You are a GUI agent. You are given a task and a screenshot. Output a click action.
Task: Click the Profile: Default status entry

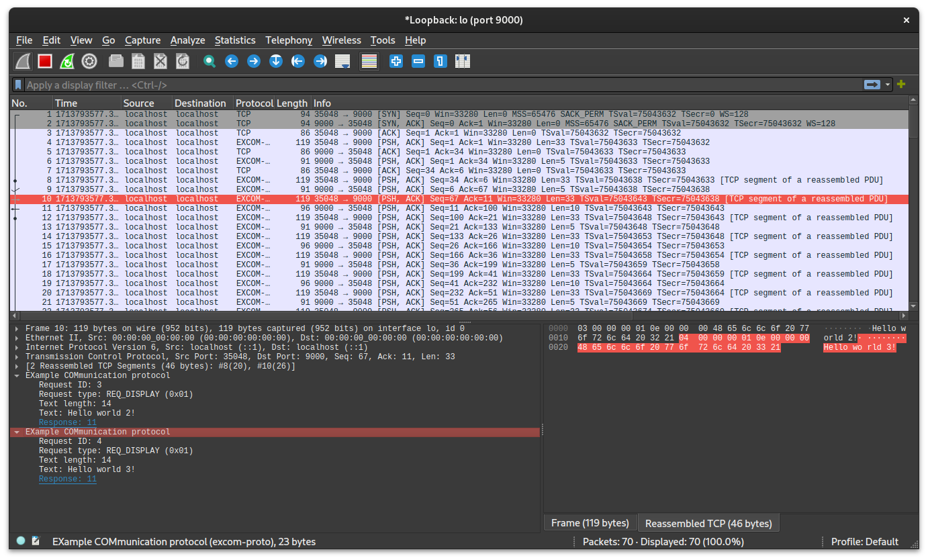[x=864, y=541]
